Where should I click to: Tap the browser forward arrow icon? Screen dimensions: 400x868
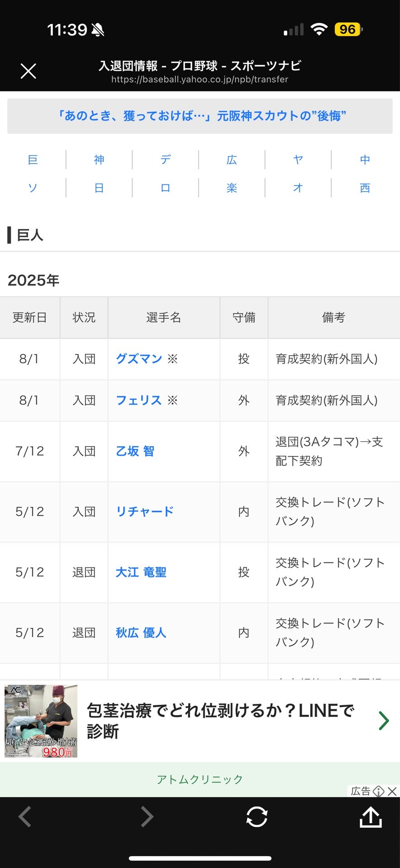147,816
